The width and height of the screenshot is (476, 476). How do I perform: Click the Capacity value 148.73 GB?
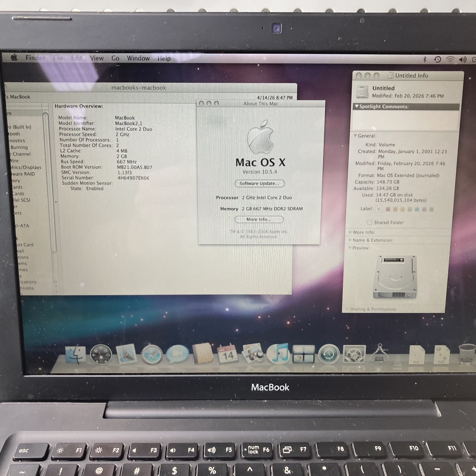click(388, 182)
